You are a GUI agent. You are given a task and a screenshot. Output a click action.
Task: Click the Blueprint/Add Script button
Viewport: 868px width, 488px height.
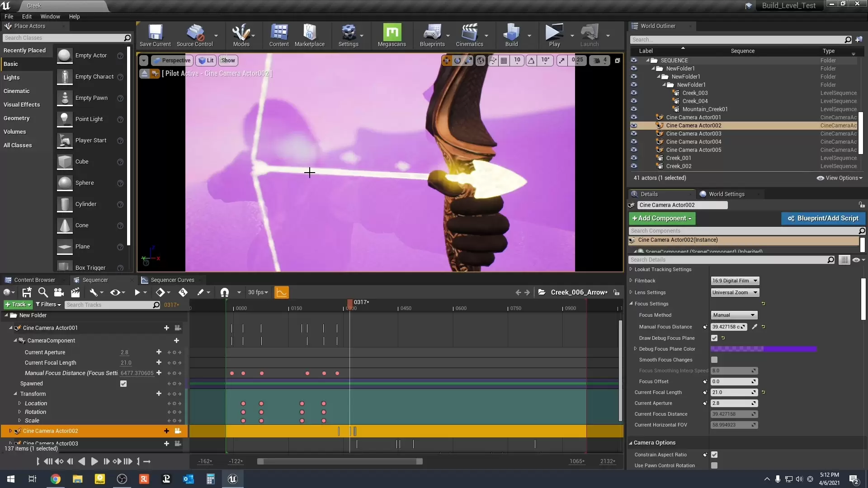click(823, 218)
